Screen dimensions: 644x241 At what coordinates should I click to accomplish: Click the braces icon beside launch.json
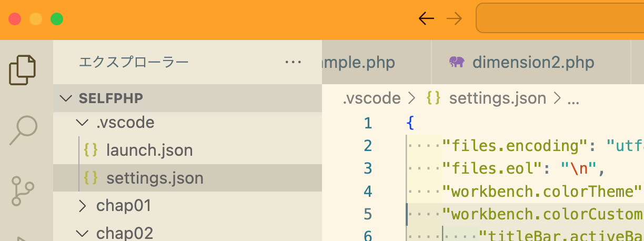tap(90, 150)
